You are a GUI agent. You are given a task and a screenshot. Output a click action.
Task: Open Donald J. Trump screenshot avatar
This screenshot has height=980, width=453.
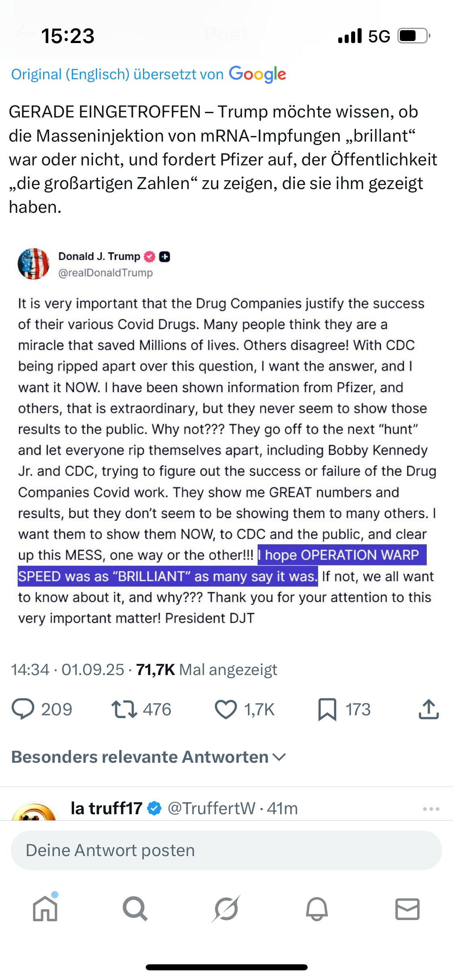tap(33, 264)
